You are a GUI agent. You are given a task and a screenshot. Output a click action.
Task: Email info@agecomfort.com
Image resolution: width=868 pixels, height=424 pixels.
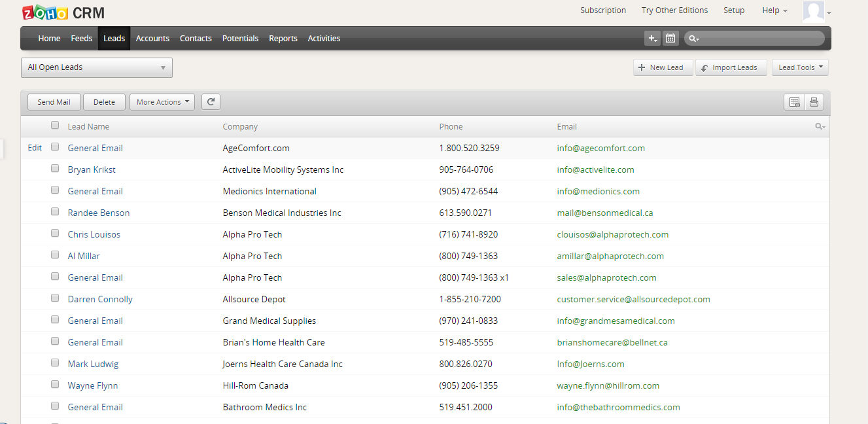601,148
